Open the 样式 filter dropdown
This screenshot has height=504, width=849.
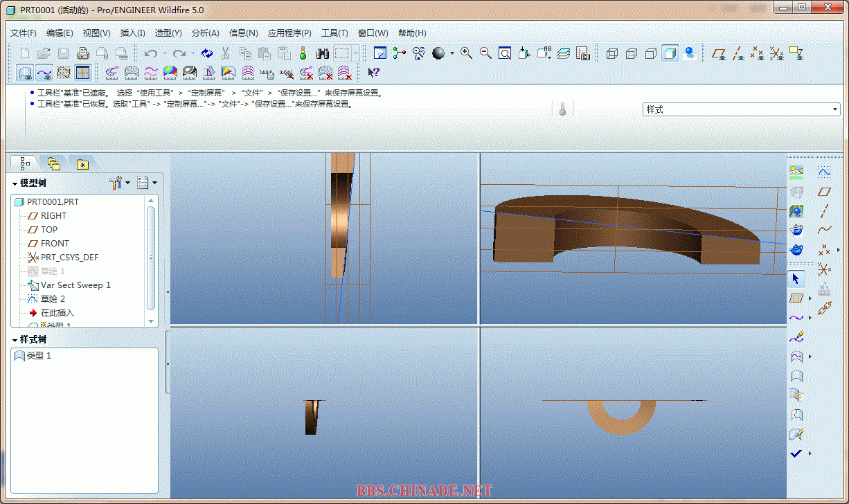tap(741, 109)
